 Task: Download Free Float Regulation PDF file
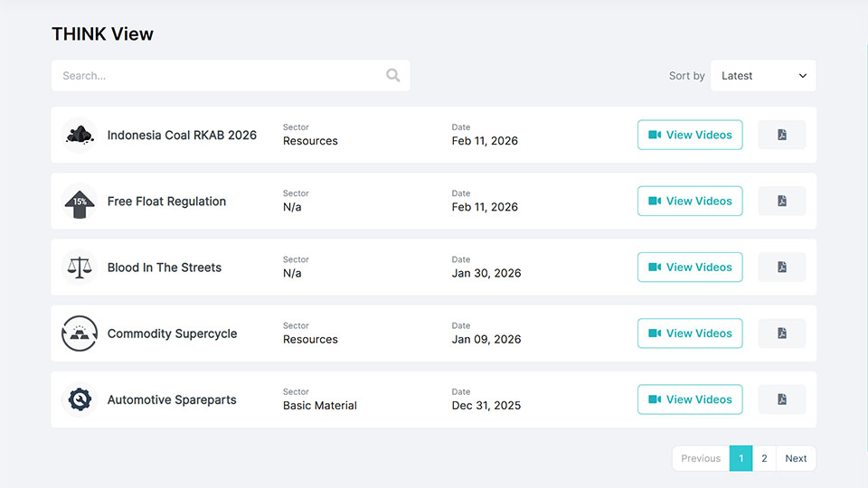[x=781, y=201]
